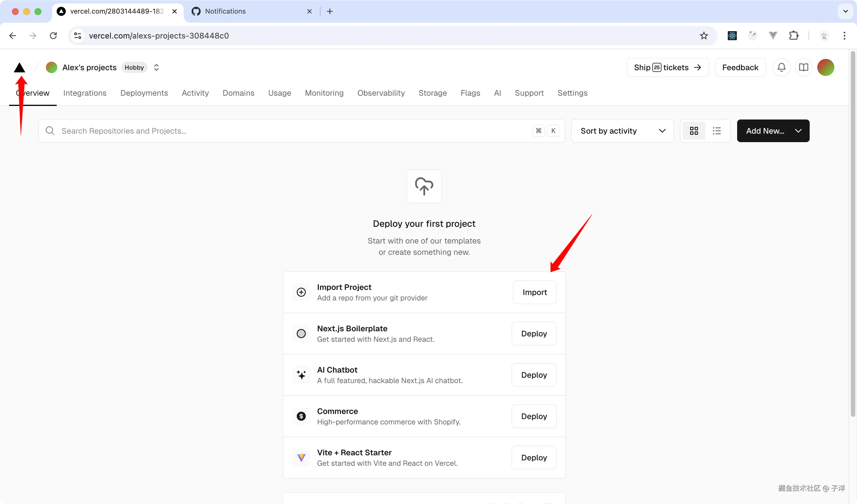Reload the page

pos(53,36)
